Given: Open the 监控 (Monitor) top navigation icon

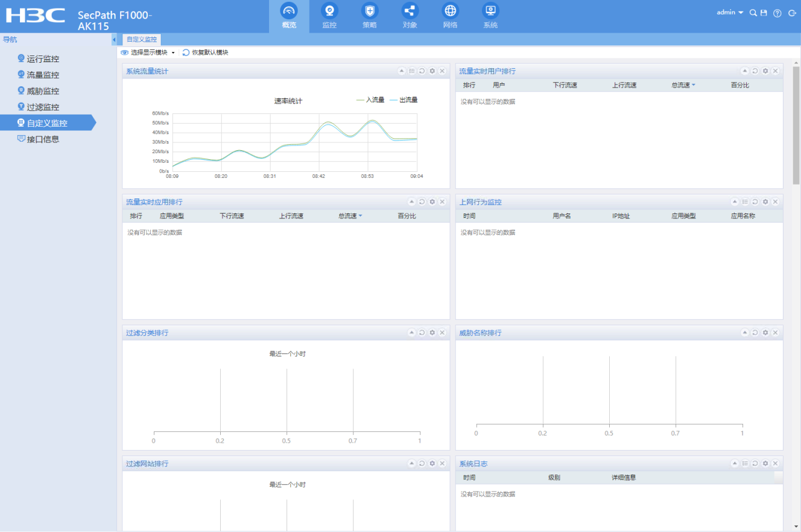Looking at the screenshot, I should [329, 11].
